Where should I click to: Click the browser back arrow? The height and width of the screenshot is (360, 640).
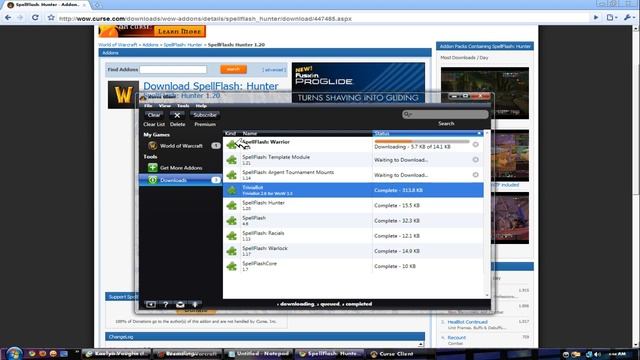coord(8,18)
